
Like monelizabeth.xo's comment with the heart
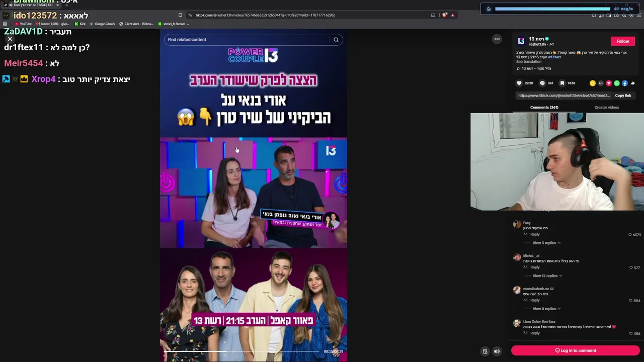point(630,301)
